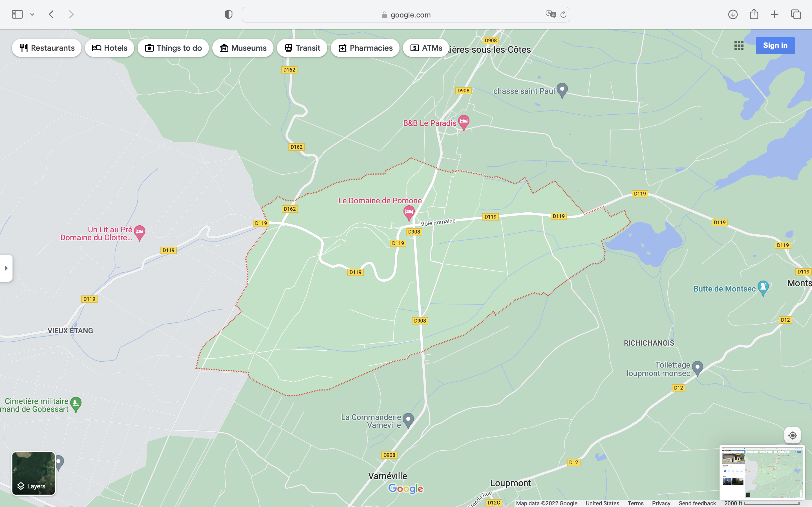Viewport: 812px width, 507px height.
Task: Open the sidebar dropdown chevron
Action: point(32,14)
